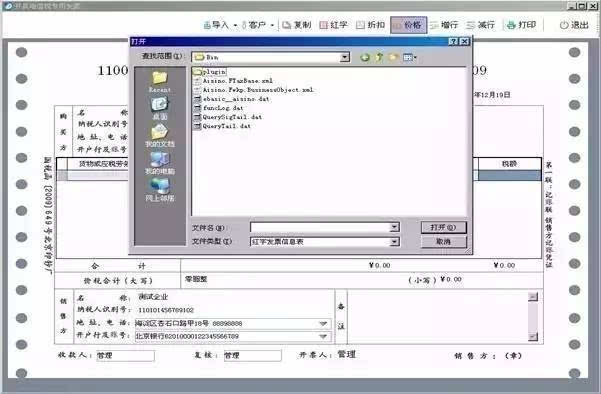The height and width of the screenshot is (394, 601).
Task: Click the 取消 cancel button
Action: (443, 241)
